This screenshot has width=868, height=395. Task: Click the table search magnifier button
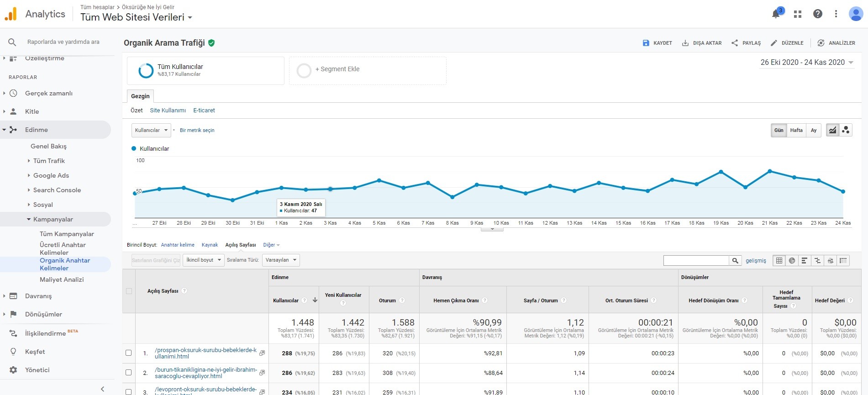pos(735,260)
